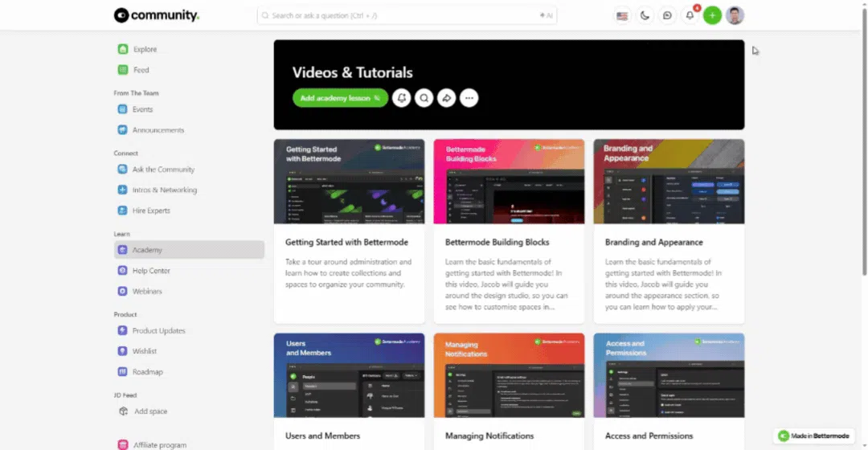
Task: Select Academy in the sidebar
Action: pos(189,250)
